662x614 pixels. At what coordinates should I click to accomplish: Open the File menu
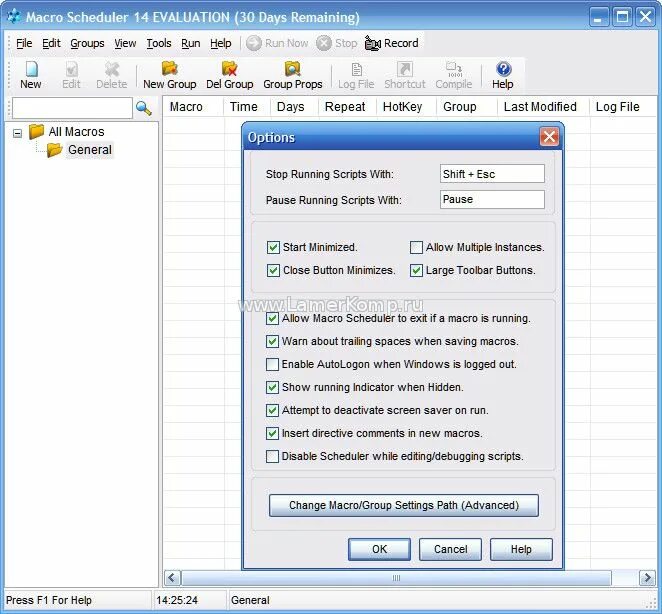point(24,43)
